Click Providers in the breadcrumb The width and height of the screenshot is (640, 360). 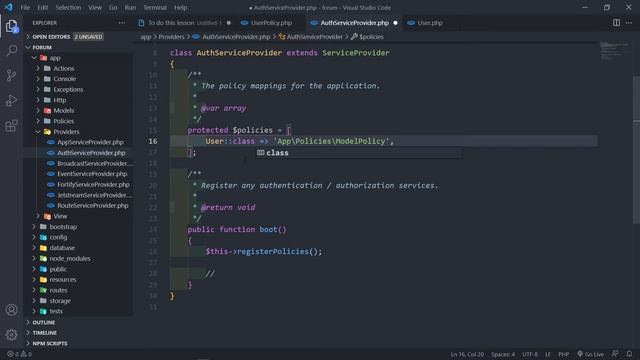[x=171, y=37]
